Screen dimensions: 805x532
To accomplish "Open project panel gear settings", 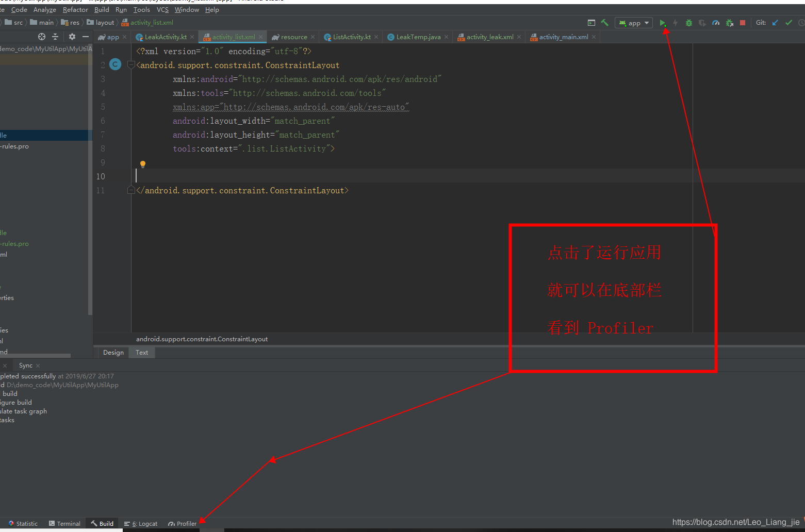I will [72, 37].
